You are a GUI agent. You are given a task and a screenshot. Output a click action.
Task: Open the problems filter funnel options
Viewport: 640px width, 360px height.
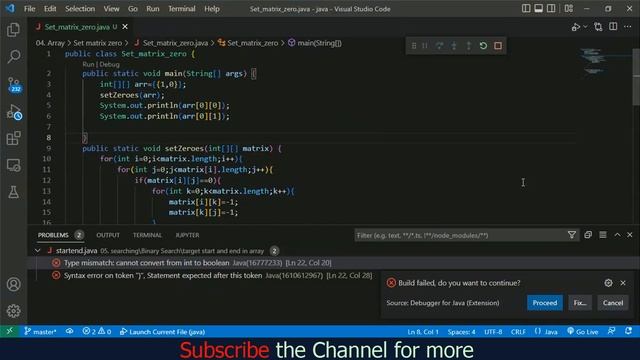tap(572, 235)
